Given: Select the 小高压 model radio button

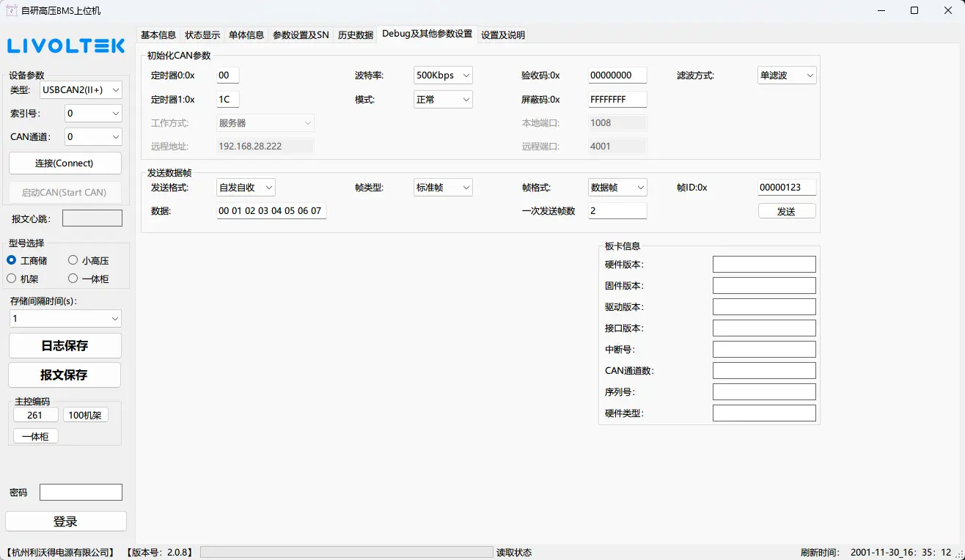Looking at the screenshot, I should 73,260.
